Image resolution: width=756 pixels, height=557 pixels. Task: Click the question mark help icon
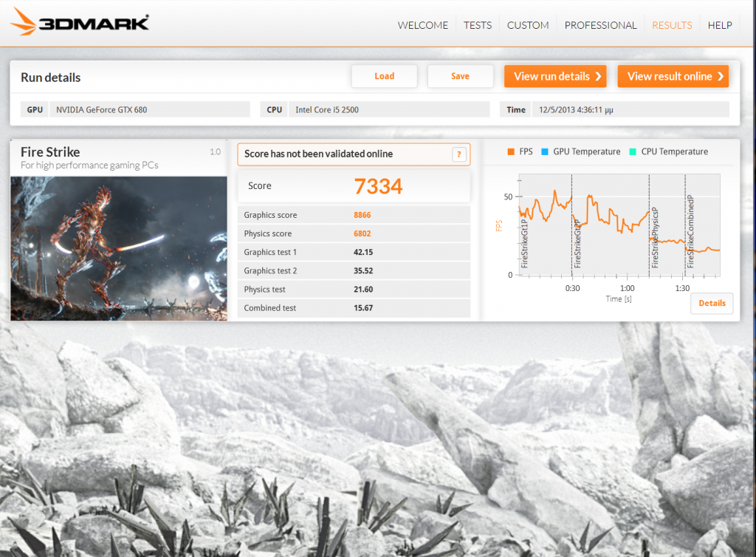tap(459, 154)
